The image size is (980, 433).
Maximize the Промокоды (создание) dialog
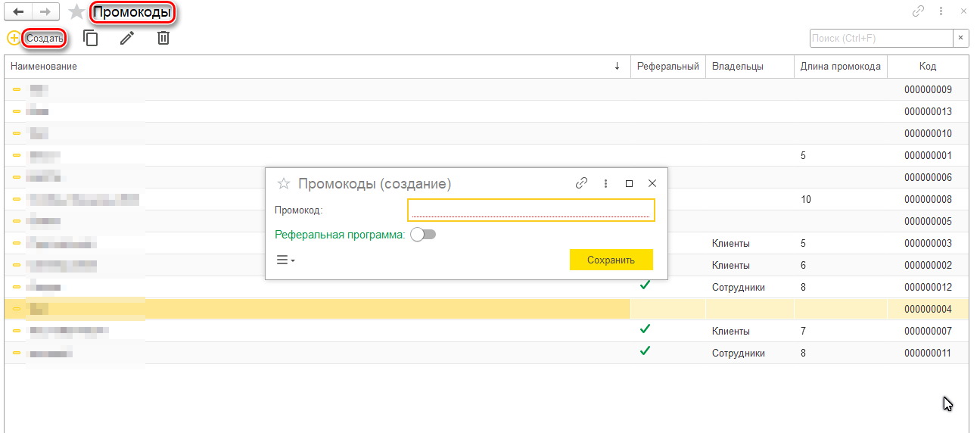[x=629, y=183]
